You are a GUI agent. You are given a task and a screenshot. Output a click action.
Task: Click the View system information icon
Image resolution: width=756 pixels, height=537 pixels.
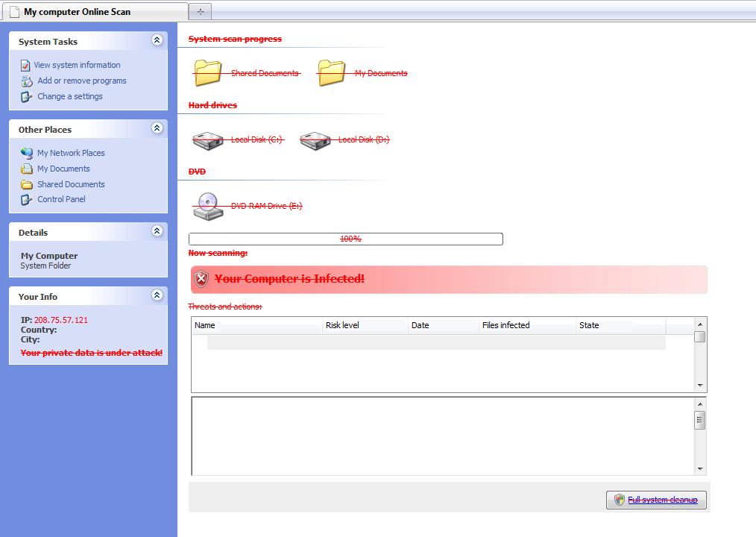(25, 65)
